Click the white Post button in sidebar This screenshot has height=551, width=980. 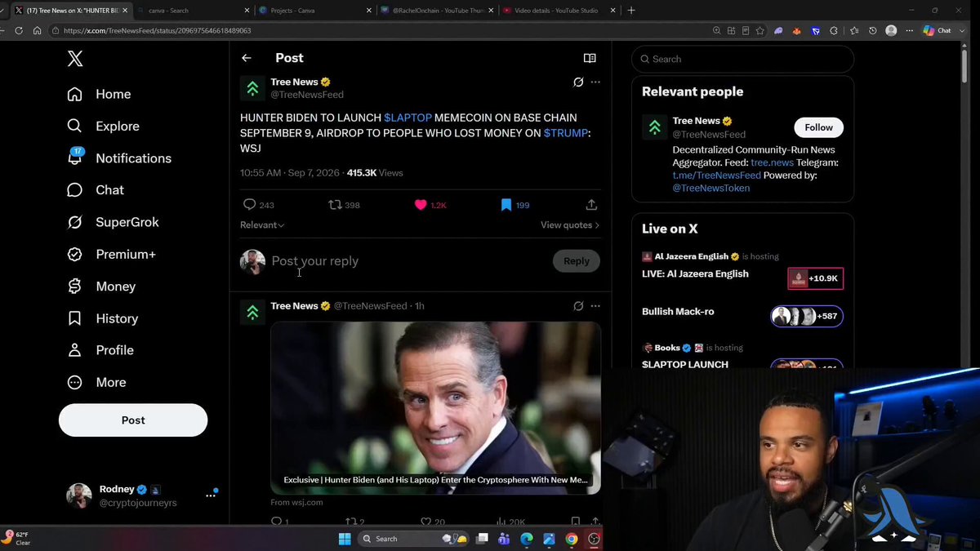tap(133, 420)
